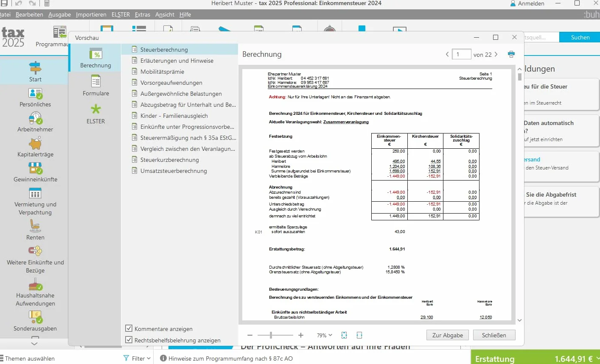Select Steuerberechnung in document list
Viewport: 600px width, 364px height.
tap(179, 50)
